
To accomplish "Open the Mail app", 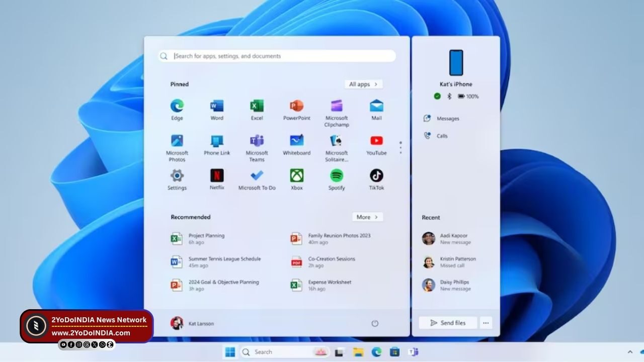I will click(376, 110).
